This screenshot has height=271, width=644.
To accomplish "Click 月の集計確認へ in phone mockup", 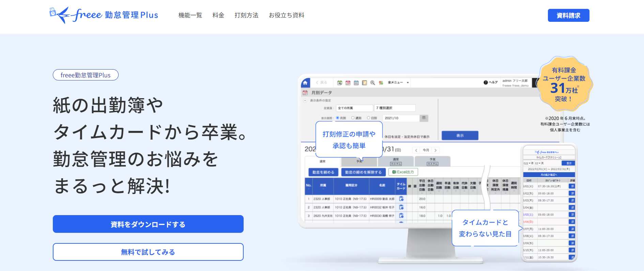I will pos(549,175).
